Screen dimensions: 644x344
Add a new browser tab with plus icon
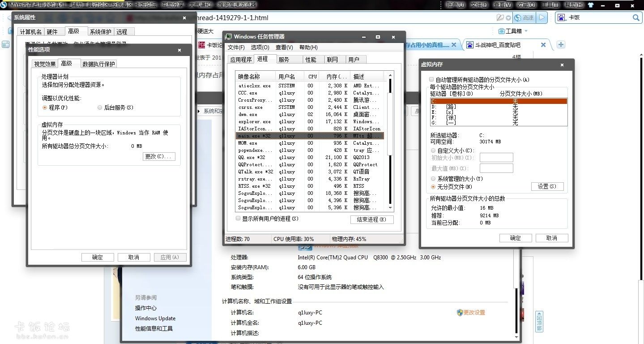561,44
